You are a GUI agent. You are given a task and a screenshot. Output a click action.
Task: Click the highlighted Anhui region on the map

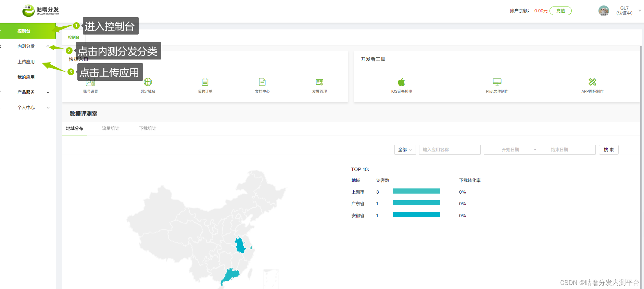(240, 245)
